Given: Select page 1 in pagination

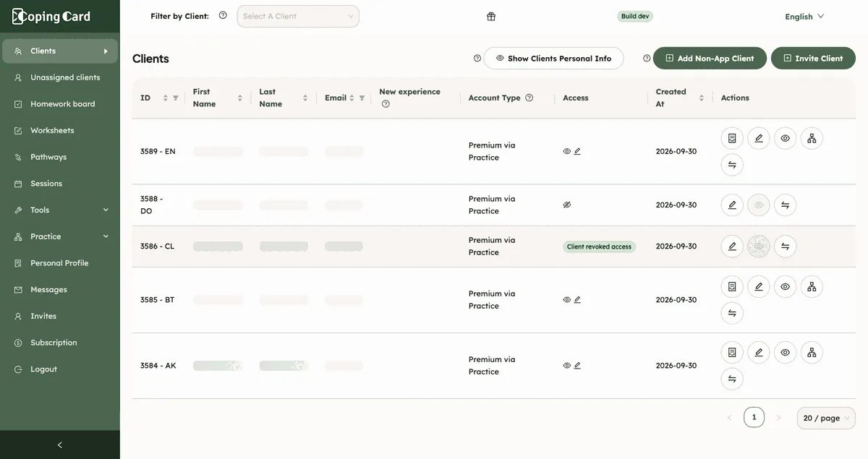Looking at the screenshot, I should (754, 417).
